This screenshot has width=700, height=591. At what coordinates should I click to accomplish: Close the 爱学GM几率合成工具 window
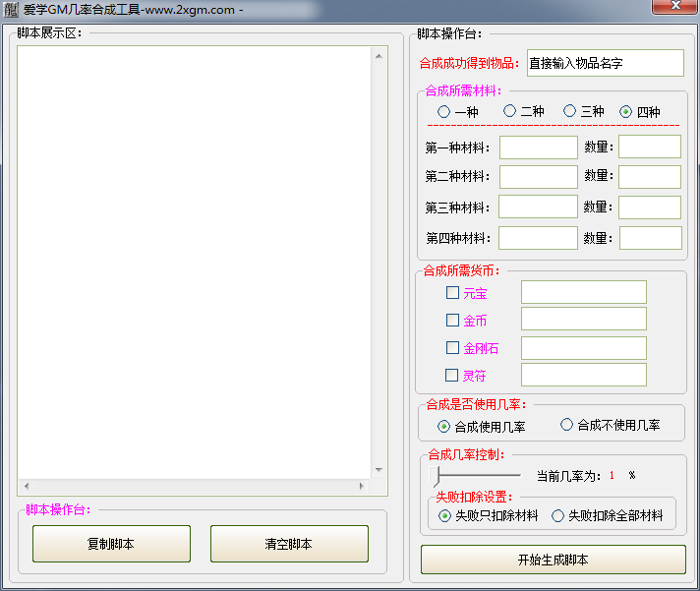point(675,6)
